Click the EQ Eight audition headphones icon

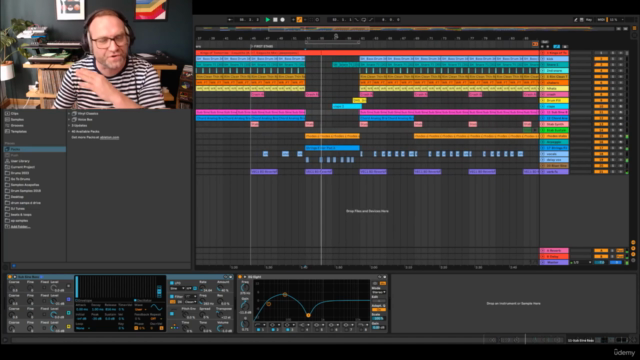tap(375, 283)
